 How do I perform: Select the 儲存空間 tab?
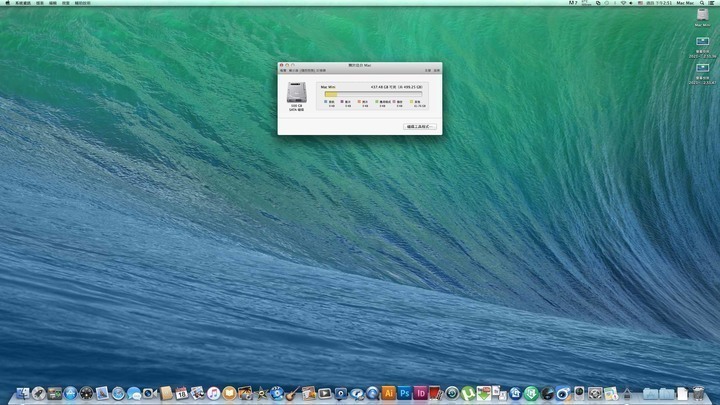tap(307, 70)
